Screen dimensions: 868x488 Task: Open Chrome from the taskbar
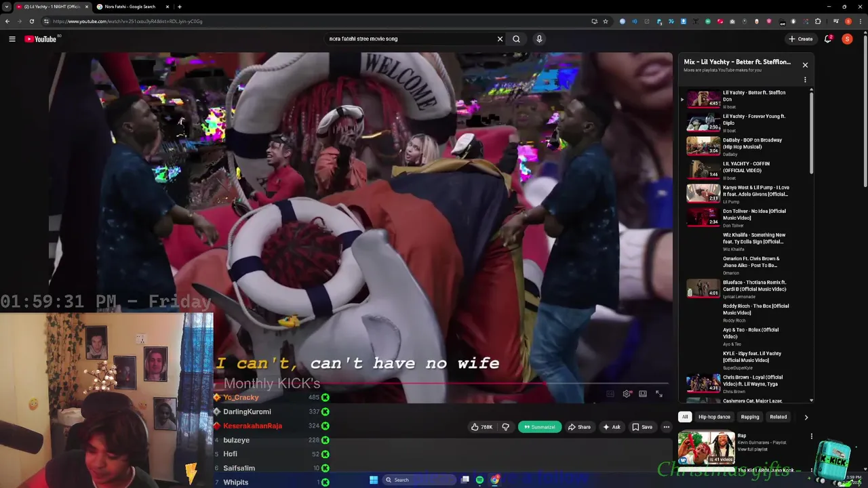(x=495, y=480)
